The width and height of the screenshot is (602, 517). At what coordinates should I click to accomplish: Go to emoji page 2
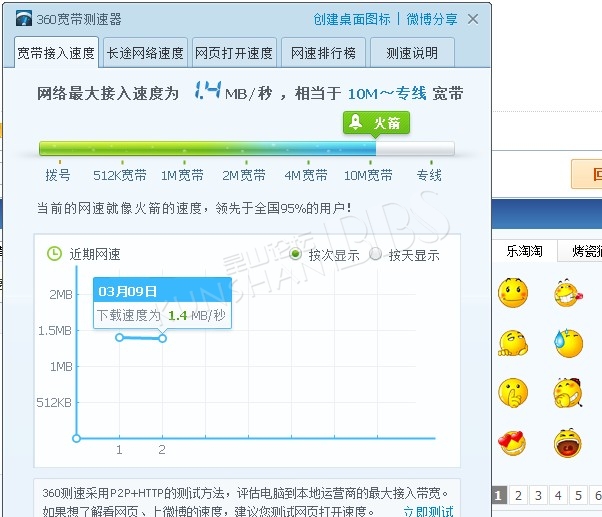coord(518,495)
